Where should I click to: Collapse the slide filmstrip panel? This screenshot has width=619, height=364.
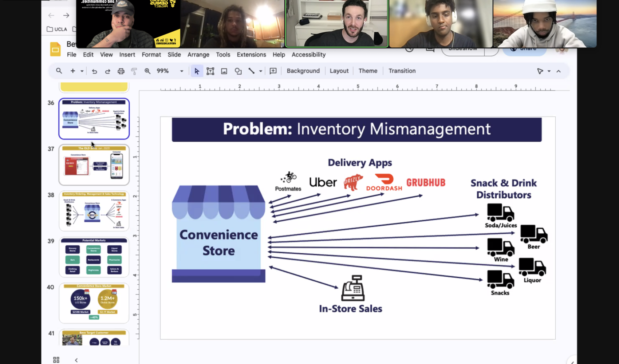(x=76, y=360)
